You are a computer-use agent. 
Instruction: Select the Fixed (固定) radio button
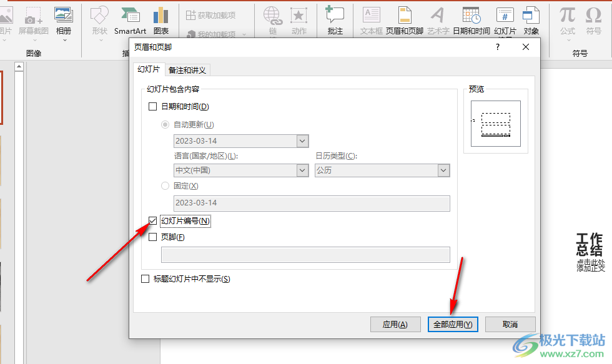pyautogui.click(x=165, y=185)
